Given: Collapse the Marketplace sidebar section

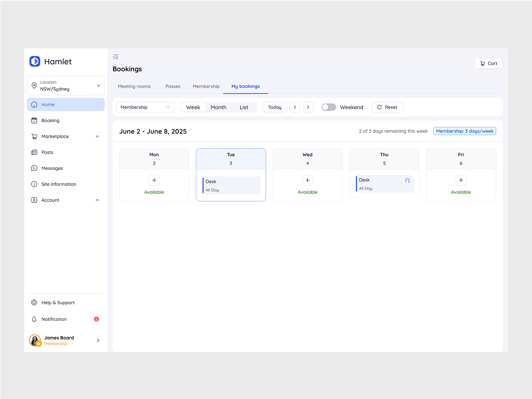Looking at the screenshot, I should click(x=97, y=137).
